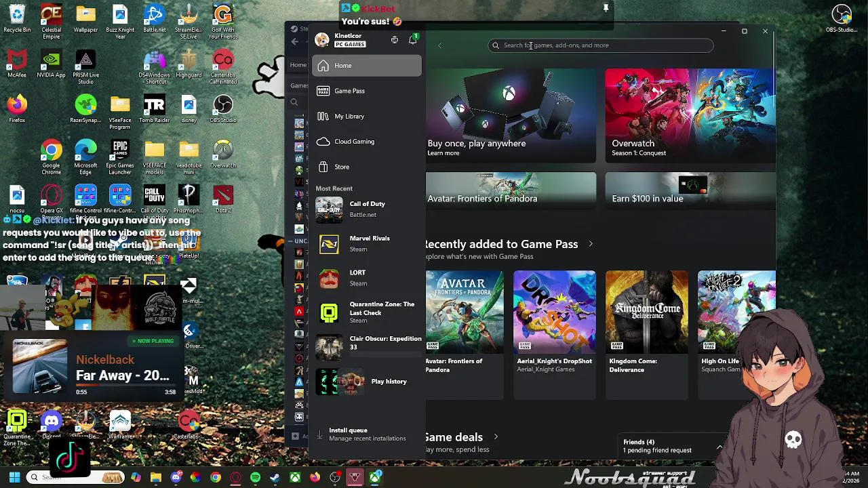The width and height of the screenshot is (868, 488).
Task: Open Epic Games Launcher desktop shortcut
Action: tap(120, 157)
